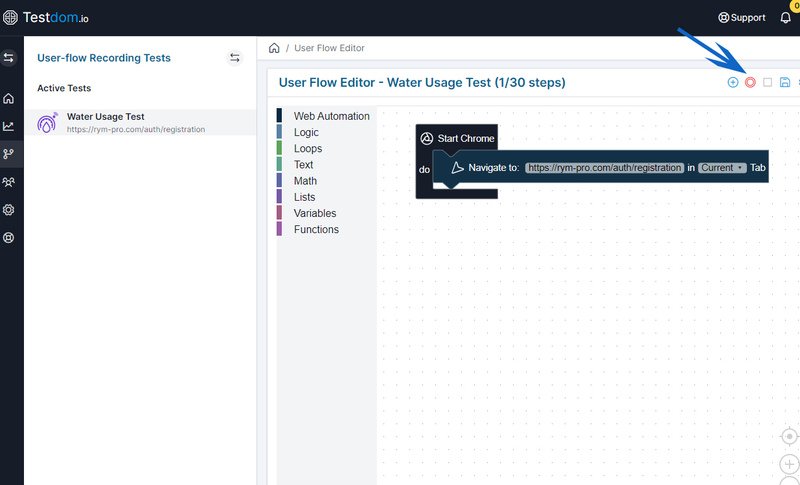Open the Functions category in the toolbox
Viewport: 800px width, 485px height.
(316, 229)
